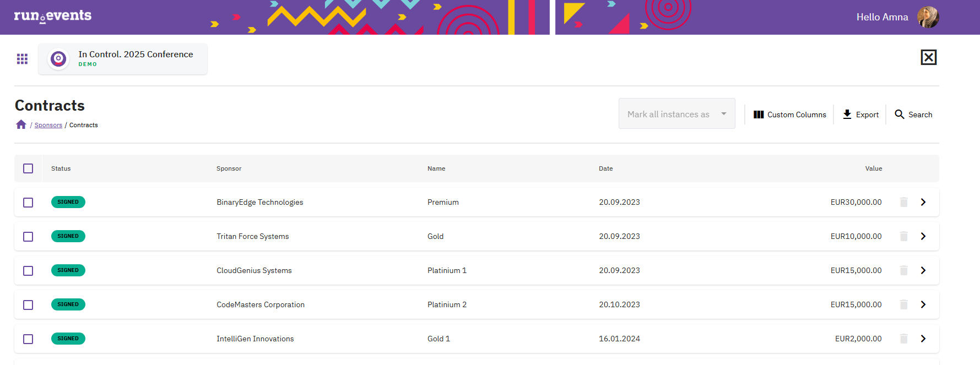
Task: Delete the BinaryEdge Technologies contract
Action: pyautogui.click(x=904, y=202)
